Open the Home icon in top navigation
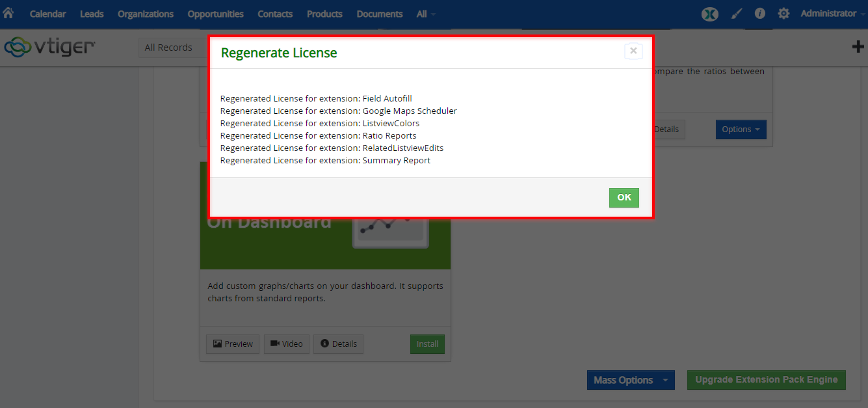The height and width of the screenshot is (408, 868). pos(8,13)
